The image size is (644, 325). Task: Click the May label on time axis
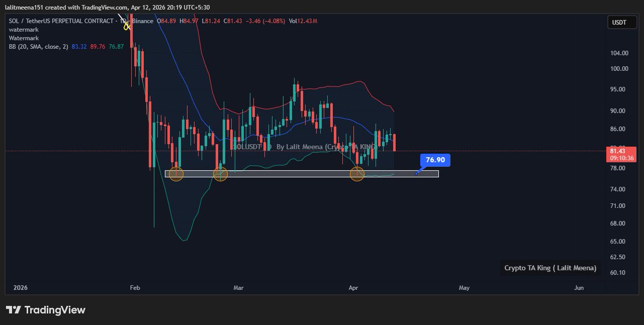point(464,288)
